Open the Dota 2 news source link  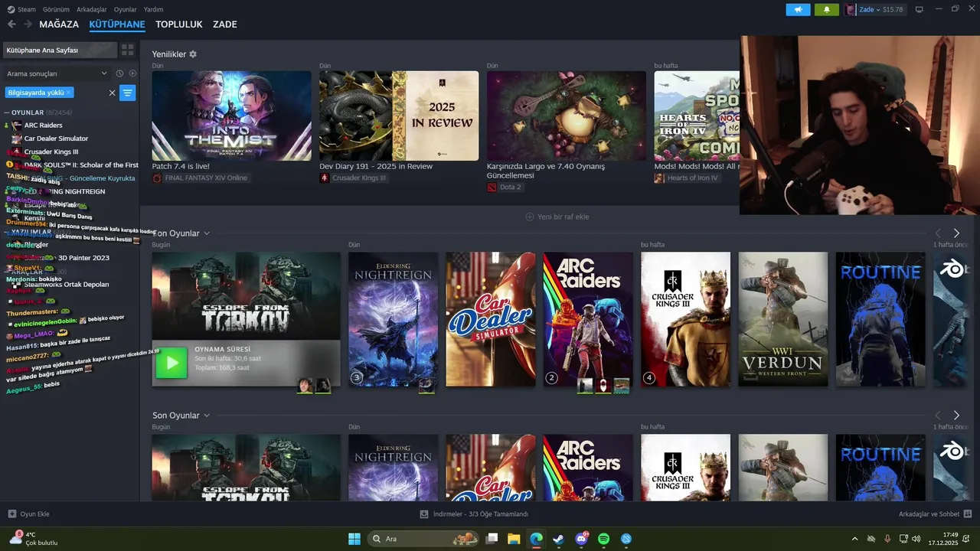(x=510, y=187)
